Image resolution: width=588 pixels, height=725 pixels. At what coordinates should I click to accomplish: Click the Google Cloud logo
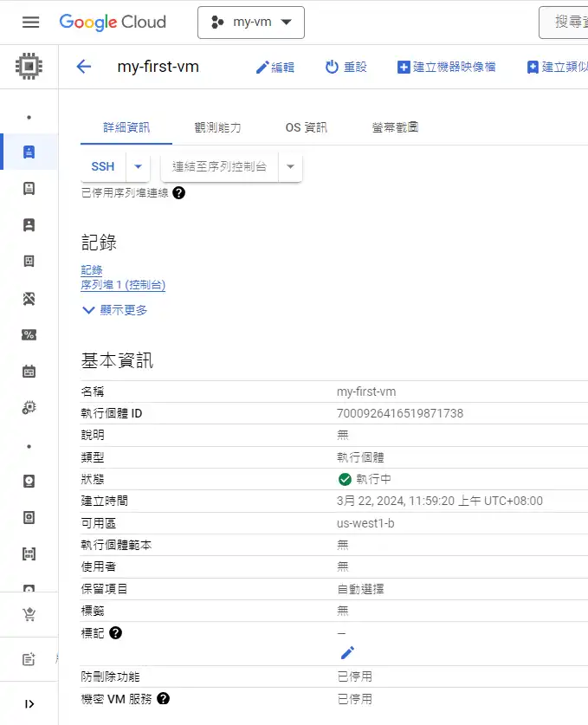113,23
